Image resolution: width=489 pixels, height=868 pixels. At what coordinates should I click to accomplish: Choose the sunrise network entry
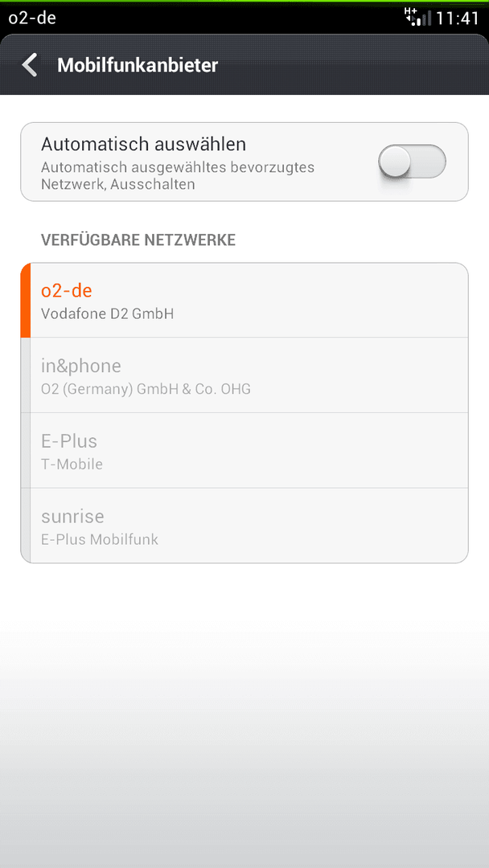coord(244,526)
